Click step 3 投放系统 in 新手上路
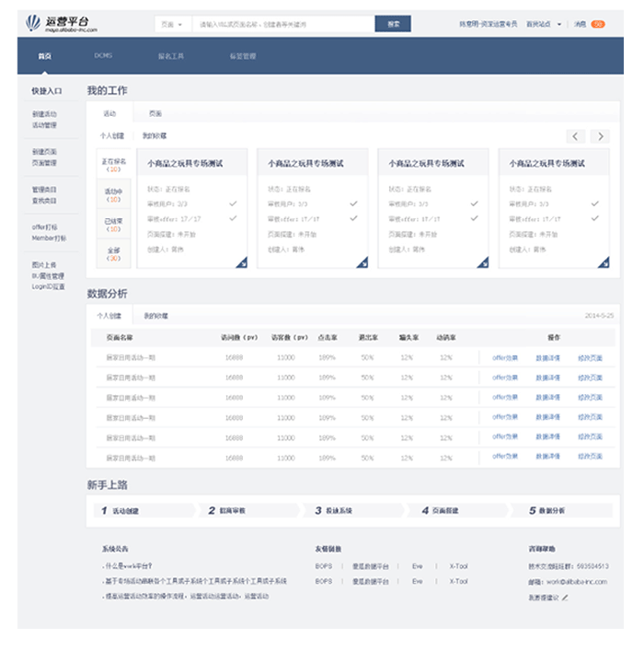 pos(355,511)
